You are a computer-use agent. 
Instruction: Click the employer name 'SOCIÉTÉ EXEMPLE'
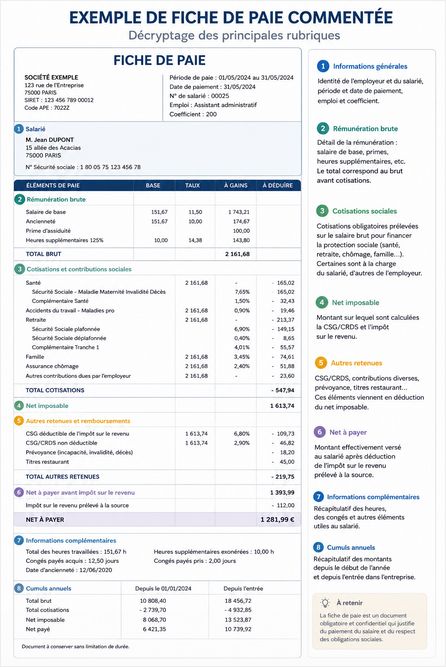click(x=51, y=77)
